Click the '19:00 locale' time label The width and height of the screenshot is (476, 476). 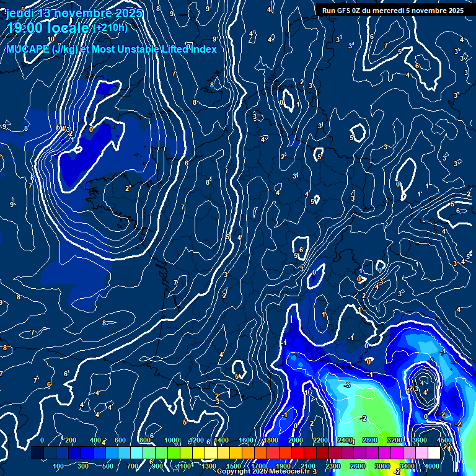click(48, 28)
